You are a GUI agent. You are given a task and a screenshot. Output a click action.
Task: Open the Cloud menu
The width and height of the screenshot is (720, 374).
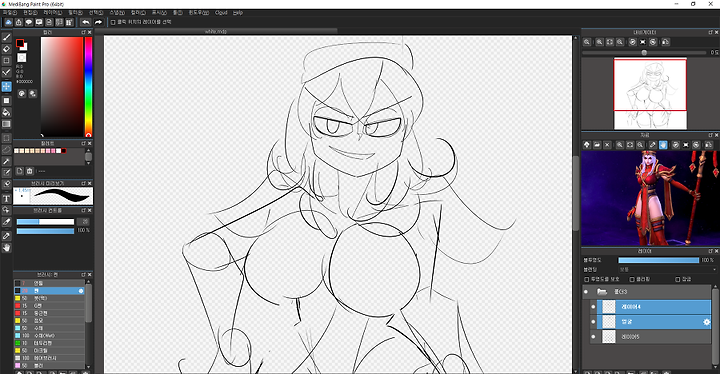pyautogui.click(x=221, y=13)
